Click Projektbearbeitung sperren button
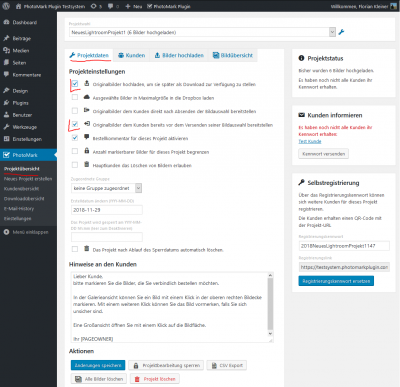Viewport: 400px width, 387px height. [x=166, y=365]
